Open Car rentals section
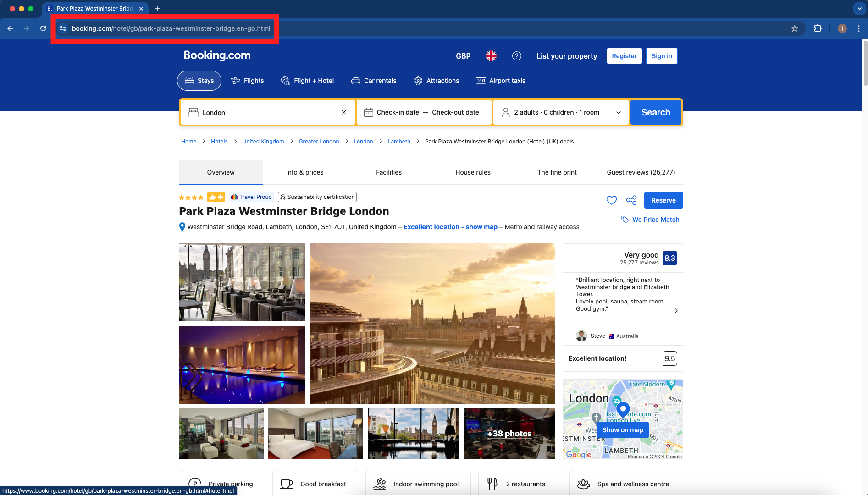Viewport: 868px width, 495px height. [x=374, y=81]
